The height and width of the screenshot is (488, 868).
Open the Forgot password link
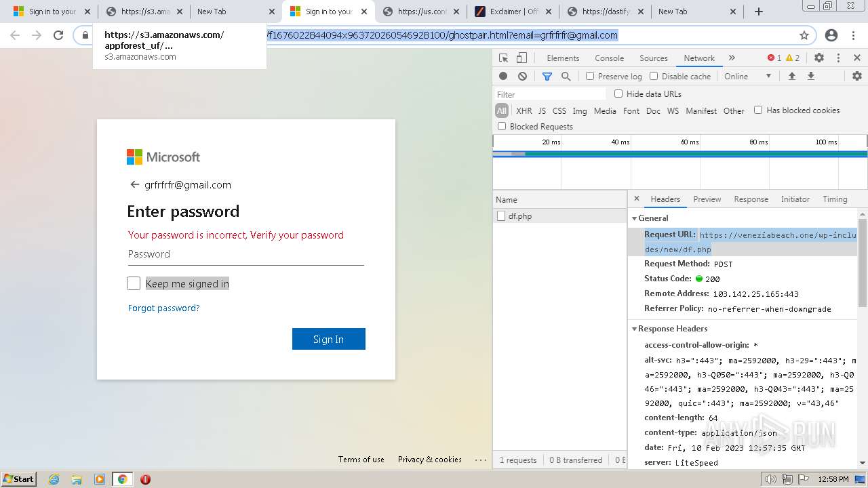pos(164,308)
